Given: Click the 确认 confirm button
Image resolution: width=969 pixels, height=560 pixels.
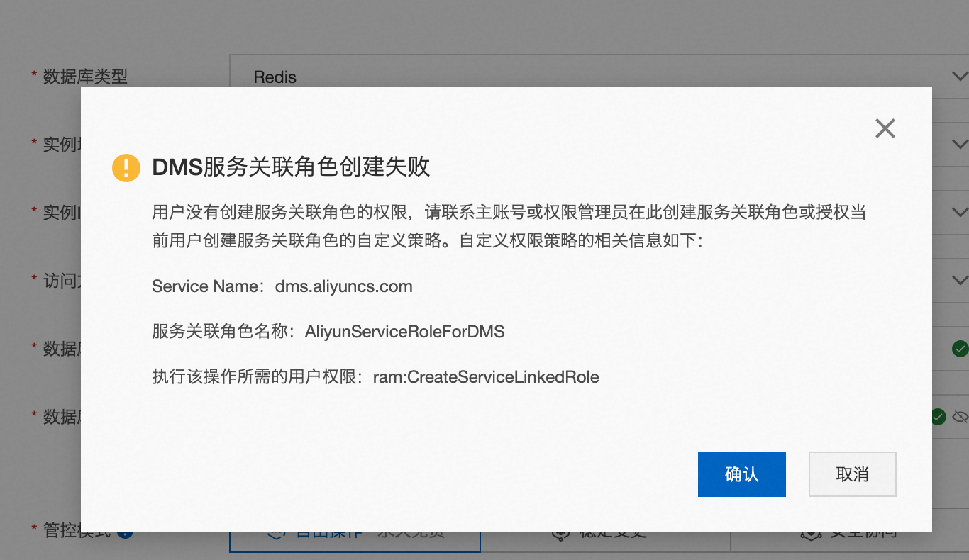Looking at the screenshot, I should [x=741, y=474].
